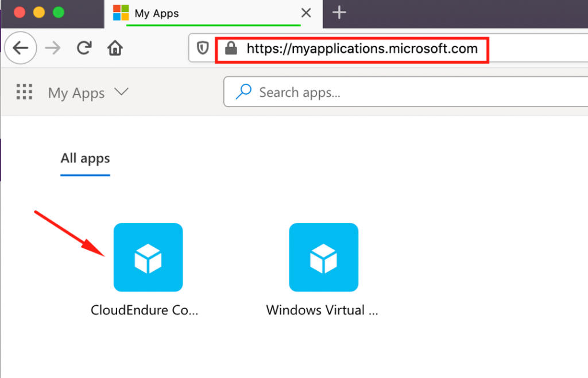Click the padlock icon in the address bar
Screen dimensions: 588x378
[231, 49]
